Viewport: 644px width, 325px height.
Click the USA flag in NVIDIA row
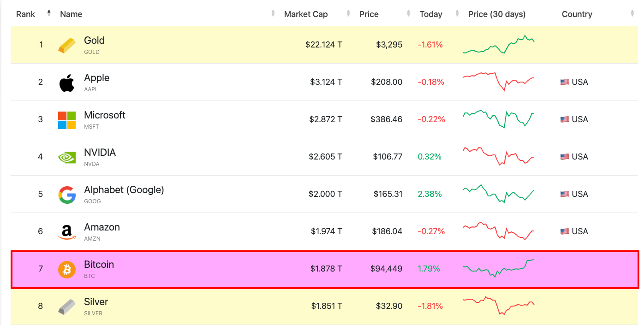click(565, 157)
